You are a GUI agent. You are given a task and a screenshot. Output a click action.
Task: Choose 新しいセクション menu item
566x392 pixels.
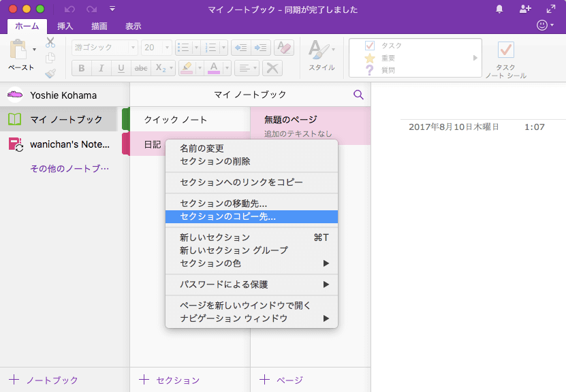click(x=251, y=238)
